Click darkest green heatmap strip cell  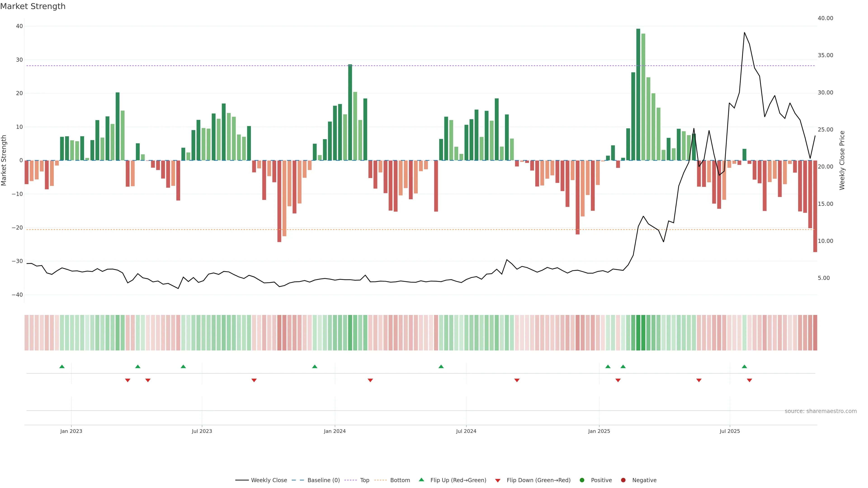coord(638,333)
